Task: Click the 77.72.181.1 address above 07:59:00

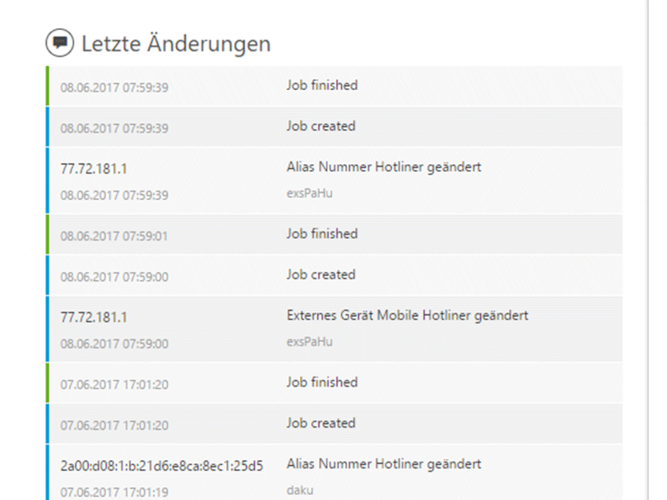Action: tap(94, 317)
